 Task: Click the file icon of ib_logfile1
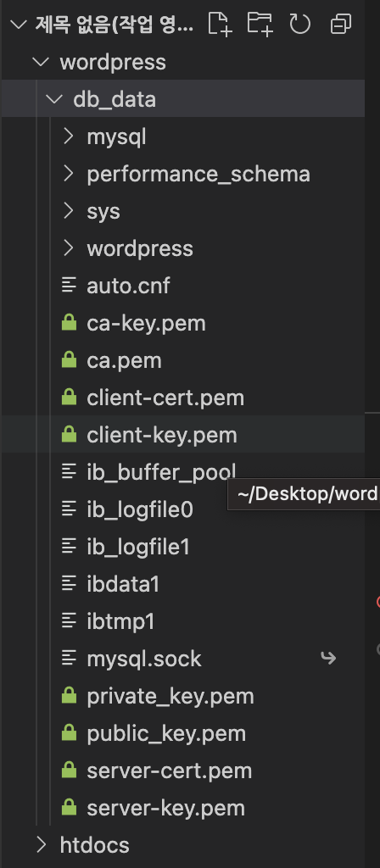tap(69, 547)
